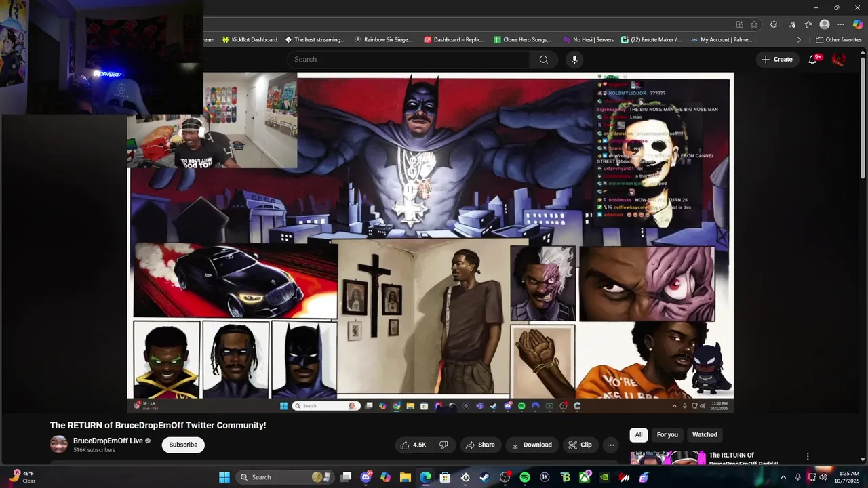Focus the YouTube search field
Image resolution: width=868 pixels, height=488 pixels.
pyautogui.click(x=409, y=60)
